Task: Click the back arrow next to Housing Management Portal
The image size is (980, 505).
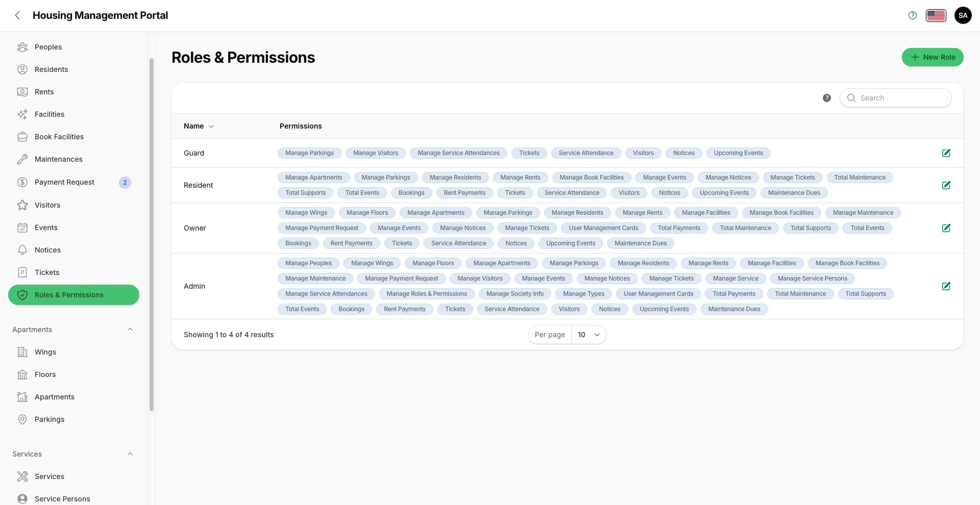Action: [18, 15]
